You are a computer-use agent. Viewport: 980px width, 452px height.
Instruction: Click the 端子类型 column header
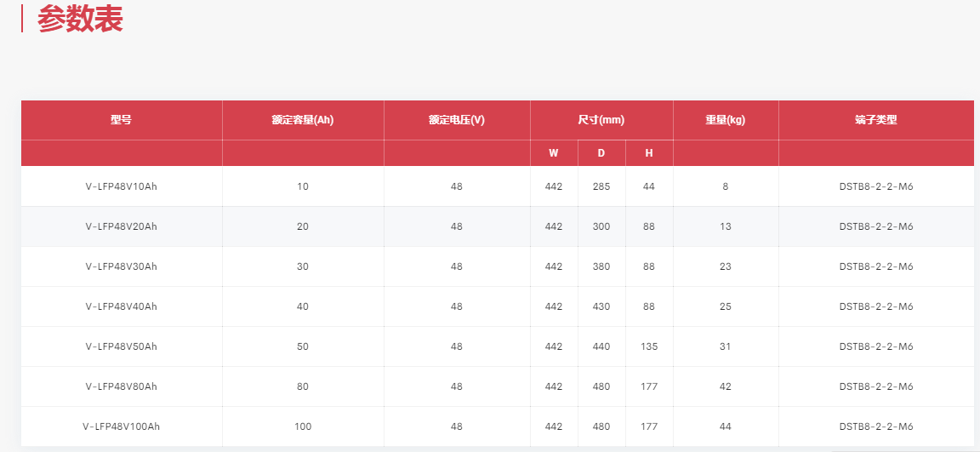point(876,120)
